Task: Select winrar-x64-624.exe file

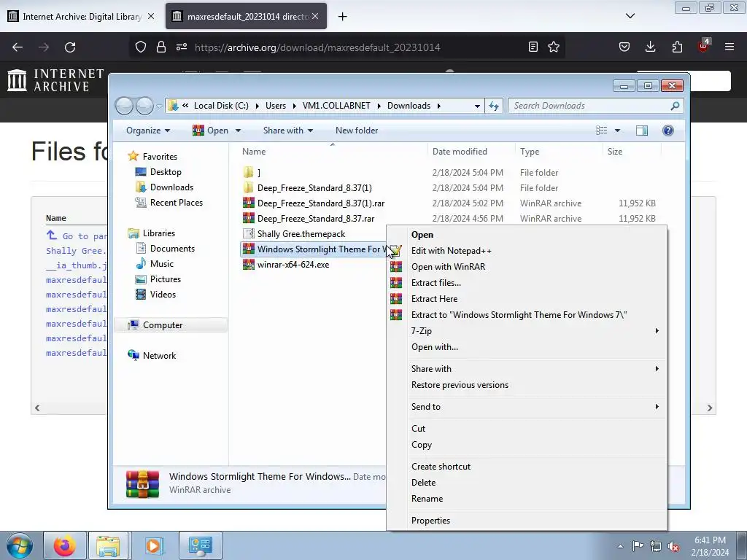Action: click(x=293, y=264)
